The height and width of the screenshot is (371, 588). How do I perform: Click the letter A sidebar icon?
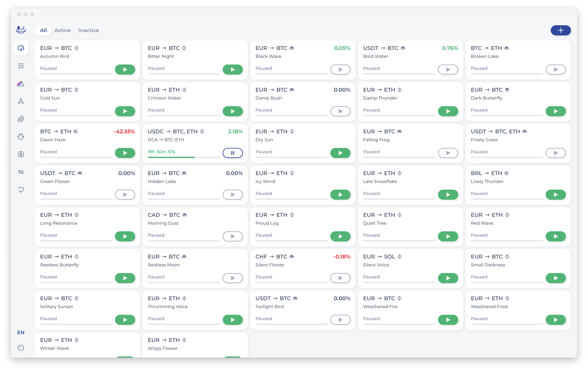[21, 101]
